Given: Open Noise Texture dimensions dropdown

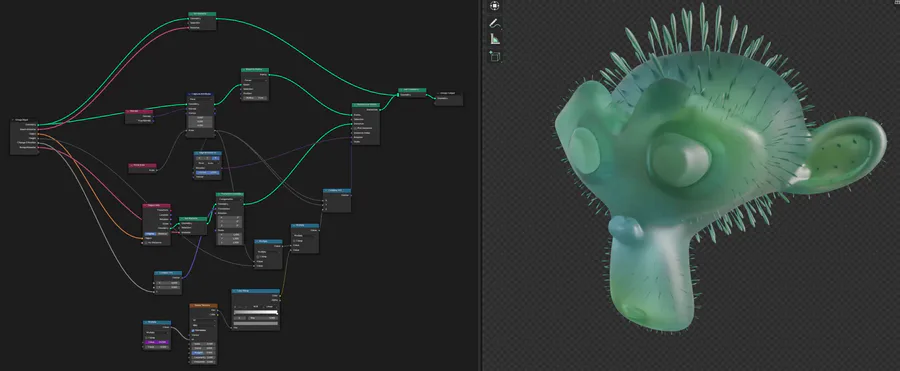Looking at the screenshot, I should click(203, 320).
